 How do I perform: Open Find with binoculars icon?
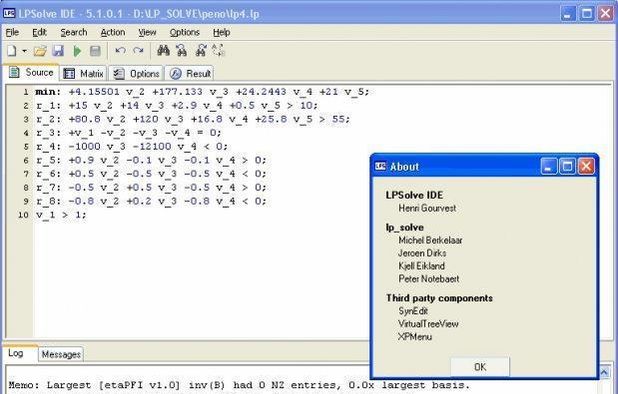[x=163, y=50]
